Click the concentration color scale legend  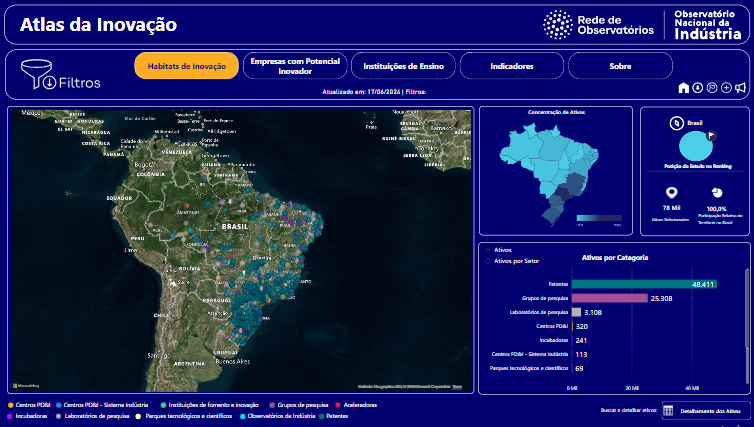pos(599,218)
